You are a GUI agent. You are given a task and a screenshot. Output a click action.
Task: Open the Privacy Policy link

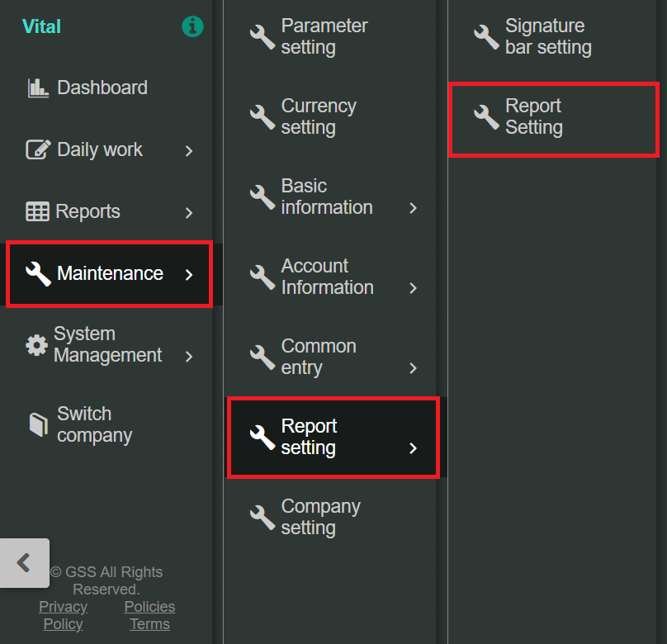click(x=63, y=615)
